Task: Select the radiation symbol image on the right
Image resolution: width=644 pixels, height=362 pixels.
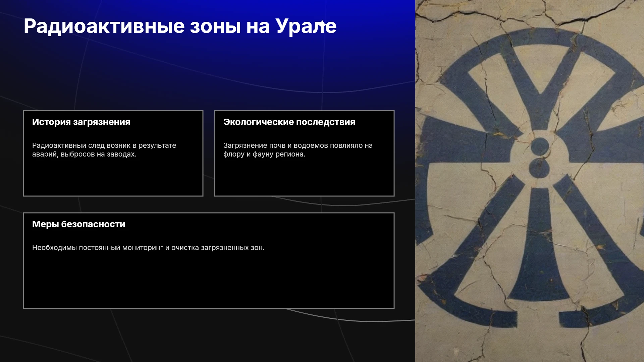Action: pyautogui.click(x=530, y=181)
